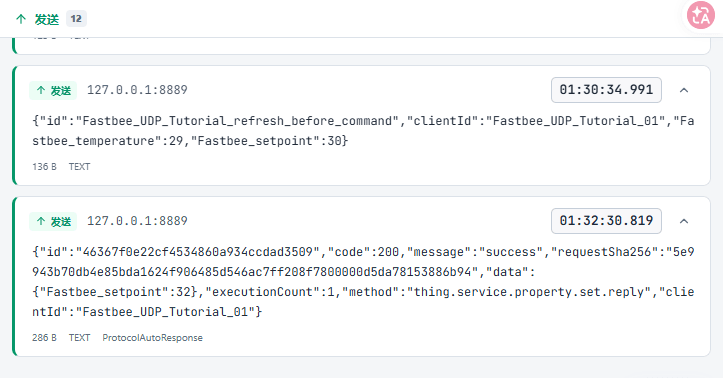
Task: Click address 127.0.0.1:8889 in 01:30:34.991 message
Action: point(137,90)
